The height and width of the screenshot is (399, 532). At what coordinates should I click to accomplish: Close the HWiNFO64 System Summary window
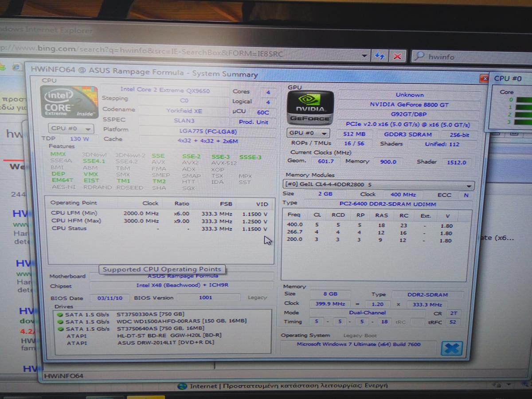pos(484,79)
